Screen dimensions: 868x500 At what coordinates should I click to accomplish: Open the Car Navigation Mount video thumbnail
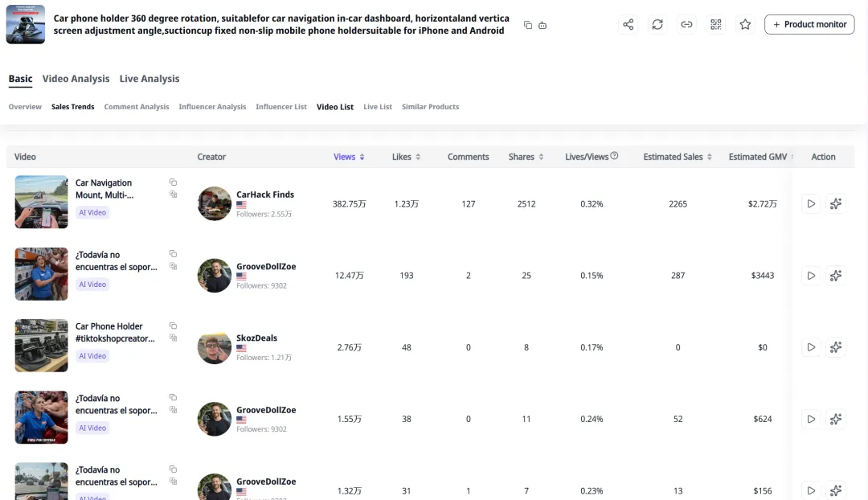(42, 202)
